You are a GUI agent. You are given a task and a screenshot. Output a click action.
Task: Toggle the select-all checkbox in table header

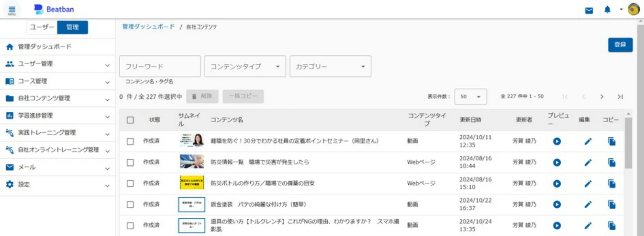(x=130, y=120)
